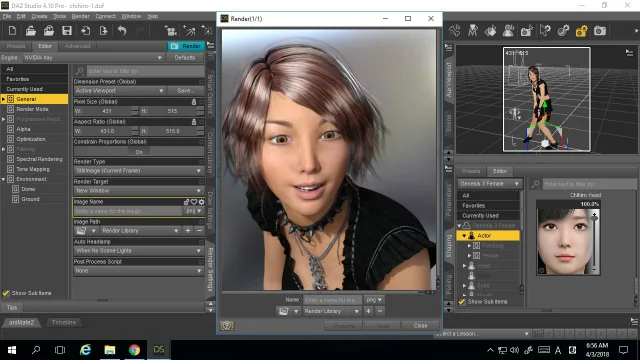The image size is (640, 360).
Task: Open the aniMate2 tab
Action: (x=21, y=322)
